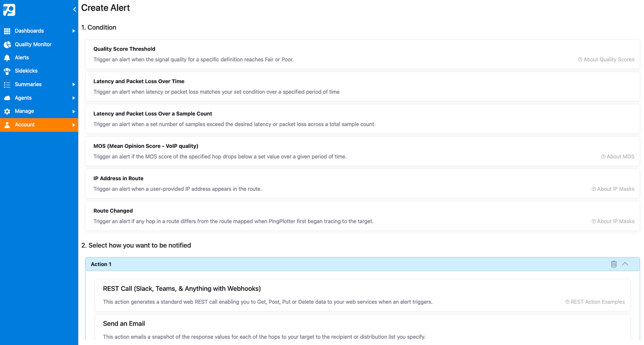Viewport: 644px width, 345px height.
Task: Expand the Summaries submenu arrow
Action: point(73,84)
